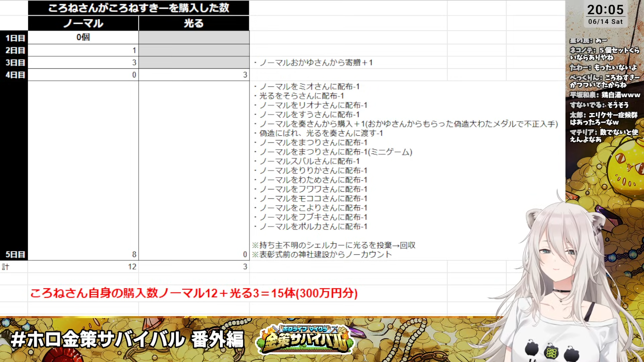The width and height of the screenshot is (644, 362).
Task: Click note ノーマルをりりかさんに配布-1
Action: point(310,171)
